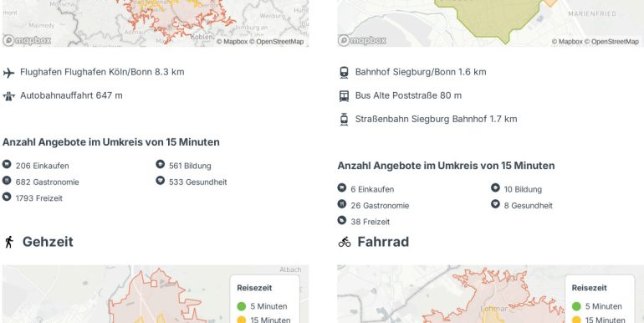Click the tram icon beside Straßenbahn Siegburg Bahnhof

click(345, 119)
